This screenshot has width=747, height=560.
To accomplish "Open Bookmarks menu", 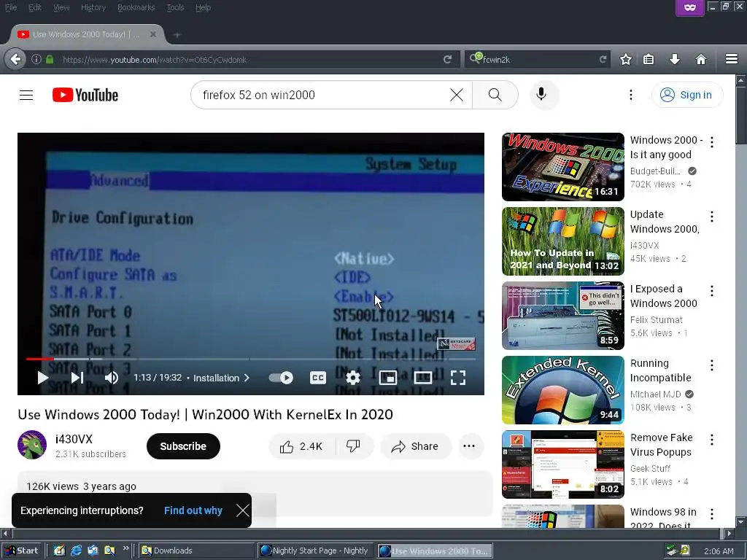I will (x=136, y=7).
